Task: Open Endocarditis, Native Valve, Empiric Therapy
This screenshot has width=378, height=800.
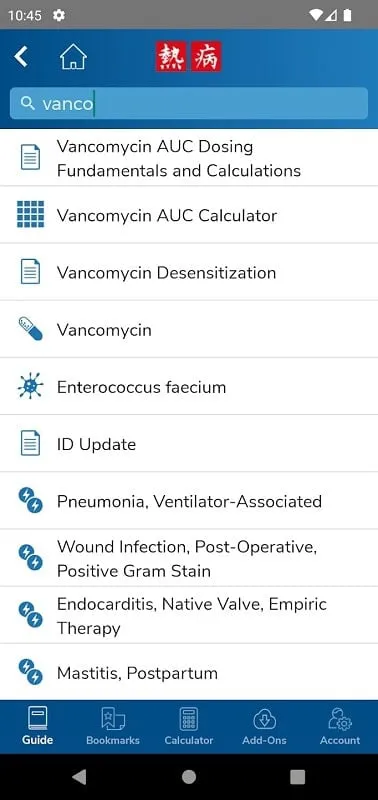Action: (x=189, y=615)
